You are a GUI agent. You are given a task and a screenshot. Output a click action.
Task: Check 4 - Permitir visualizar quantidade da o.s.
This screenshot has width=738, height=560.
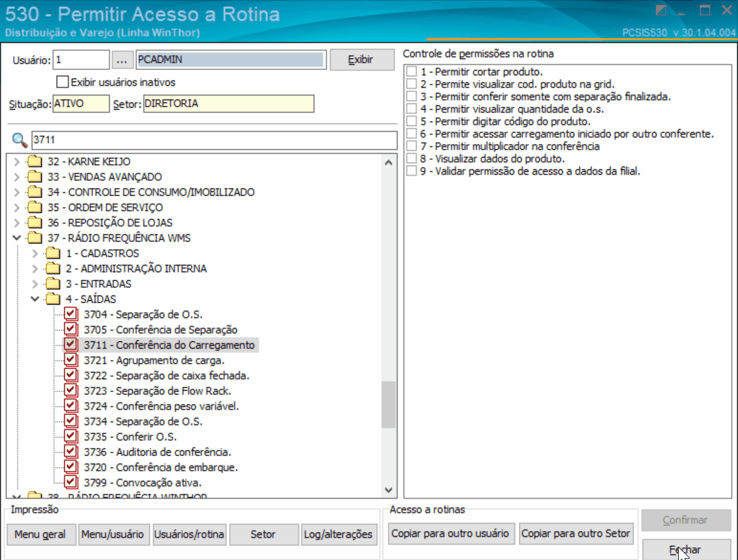412,109
